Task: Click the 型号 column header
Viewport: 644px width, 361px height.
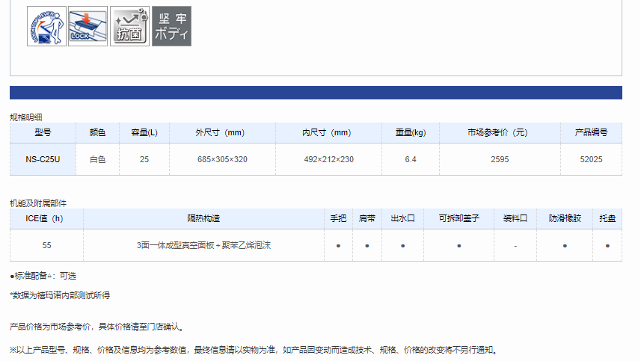Action: [43, 132]
